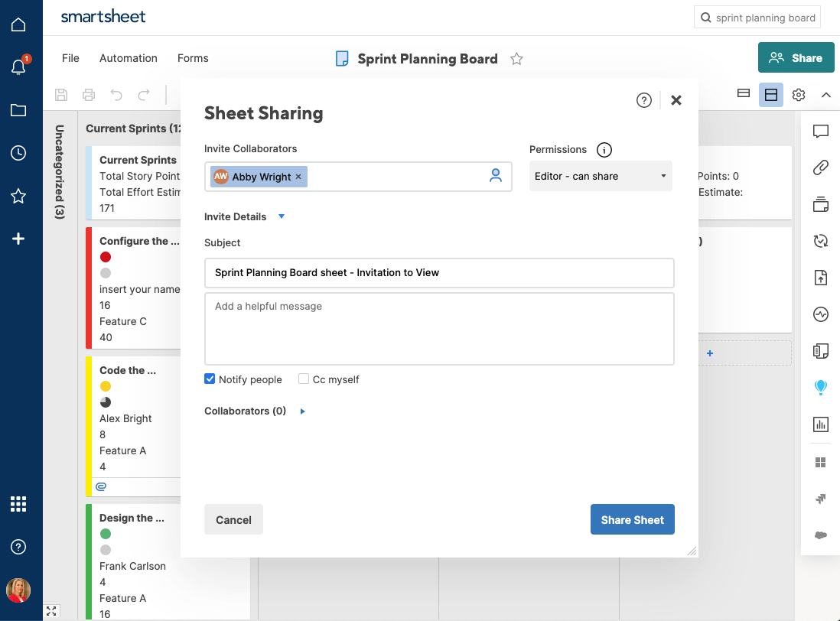Remove Abby Wright from invite list
The height and width of the screenshot is (621, 840).
[x=298, y=177]
